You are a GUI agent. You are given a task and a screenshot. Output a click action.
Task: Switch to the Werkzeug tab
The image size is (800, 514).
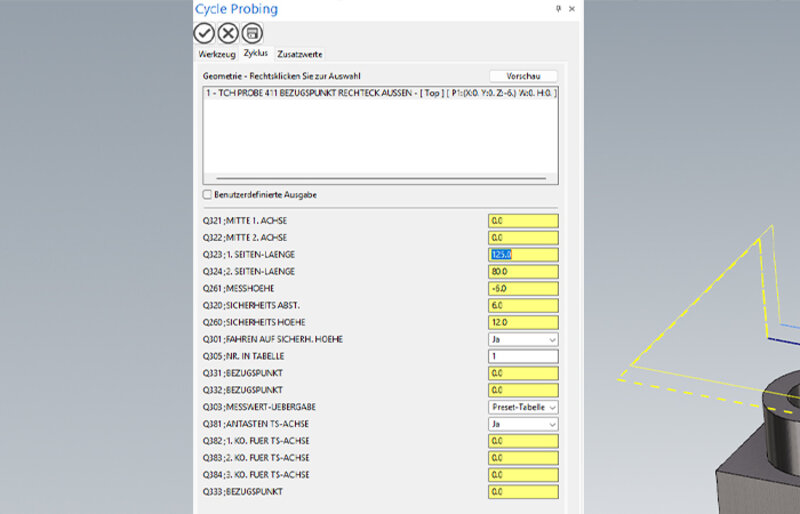point(216,54)
